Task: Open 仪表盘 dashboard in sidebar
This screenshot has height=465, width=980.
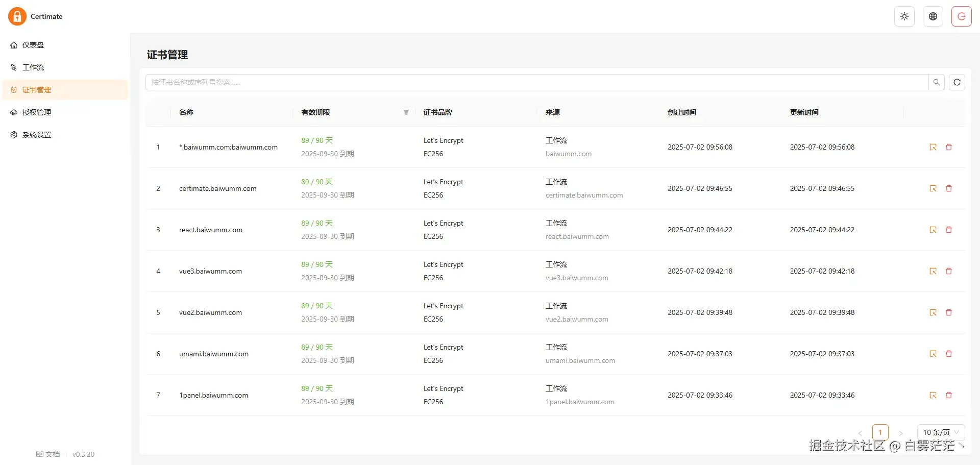Action: (65, 45)
